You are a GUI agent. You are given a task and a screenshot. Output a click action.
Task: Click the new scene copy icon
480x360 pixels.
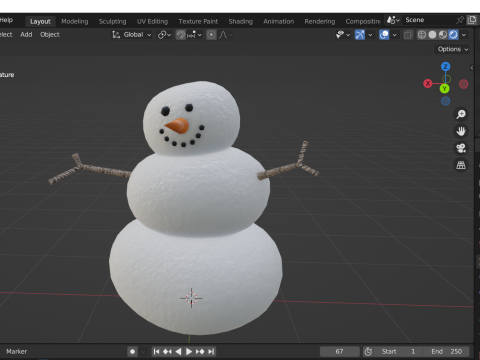coord(472,20)
